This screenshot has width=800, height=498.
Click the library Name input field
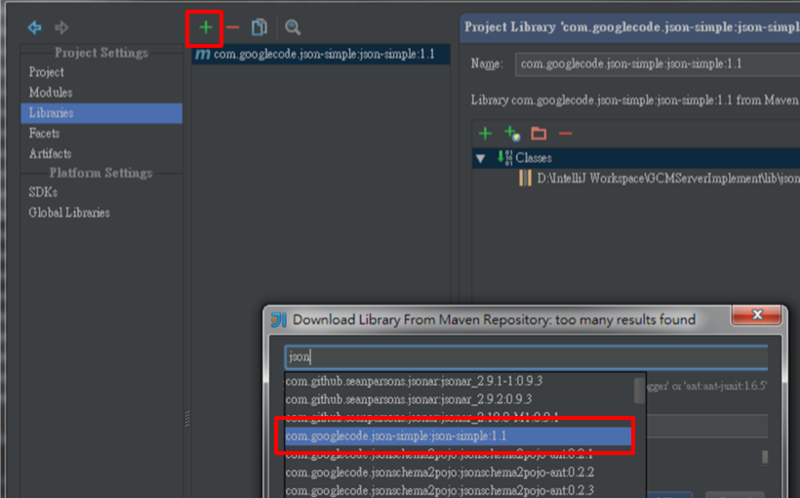657,64
